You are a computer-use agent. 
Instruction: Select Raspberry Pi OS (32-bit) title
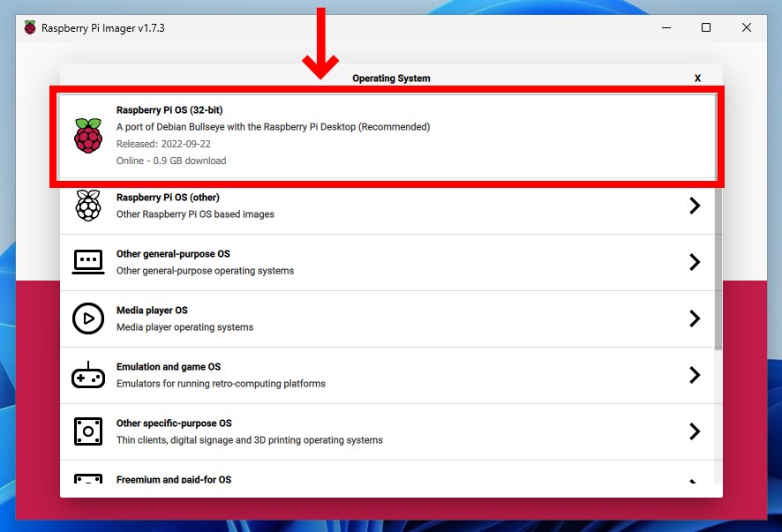(169, 110)
